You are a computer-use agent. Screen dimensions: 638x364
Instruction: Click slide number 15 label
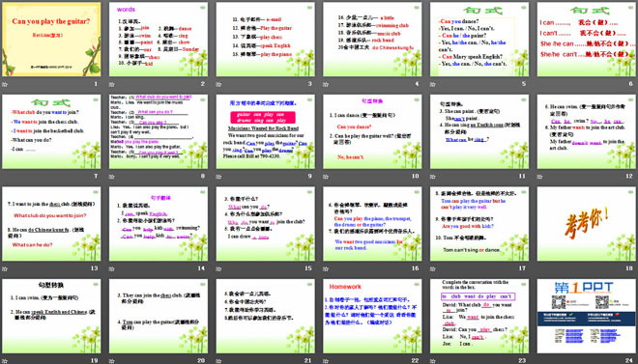(x=308, y=268)
